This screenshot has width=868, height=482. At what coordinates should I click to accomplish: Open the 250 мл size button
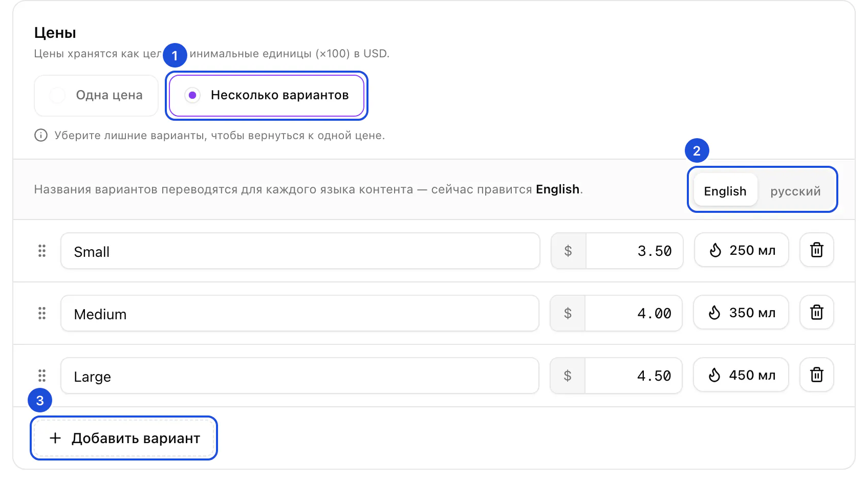742,250
